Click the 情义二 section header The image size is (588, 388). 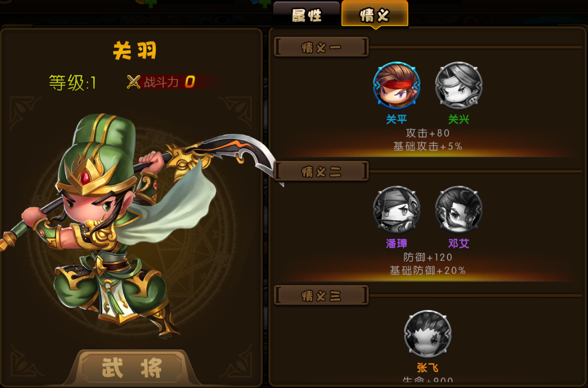coord(321,172)
